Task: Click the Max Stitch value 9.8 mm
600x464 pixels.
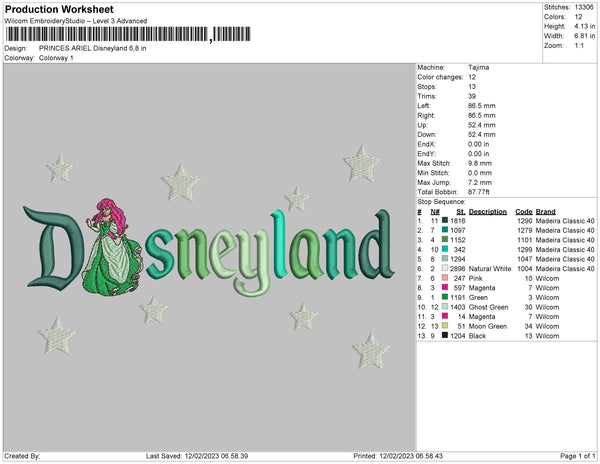Action: pos(480,163)
